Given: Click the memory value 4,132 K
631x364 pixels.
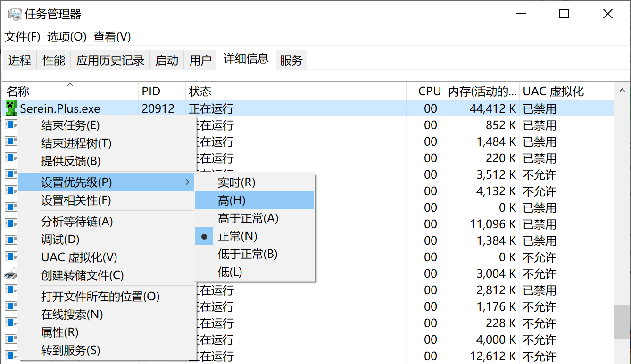Looking at the screenshot, I should pos(497,191).
